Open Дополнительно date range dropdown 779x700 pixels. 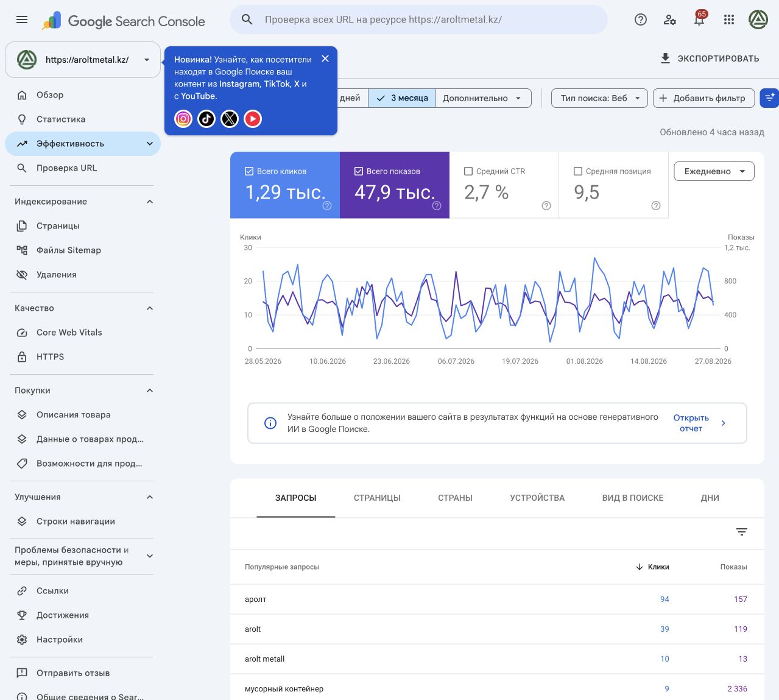point(483,98)
